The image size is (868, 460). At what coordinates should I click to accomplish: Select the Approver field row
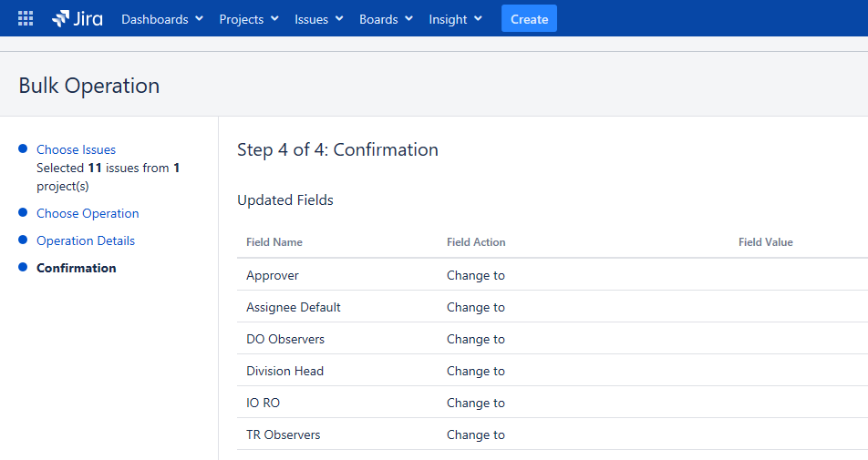tap(273, 275)
